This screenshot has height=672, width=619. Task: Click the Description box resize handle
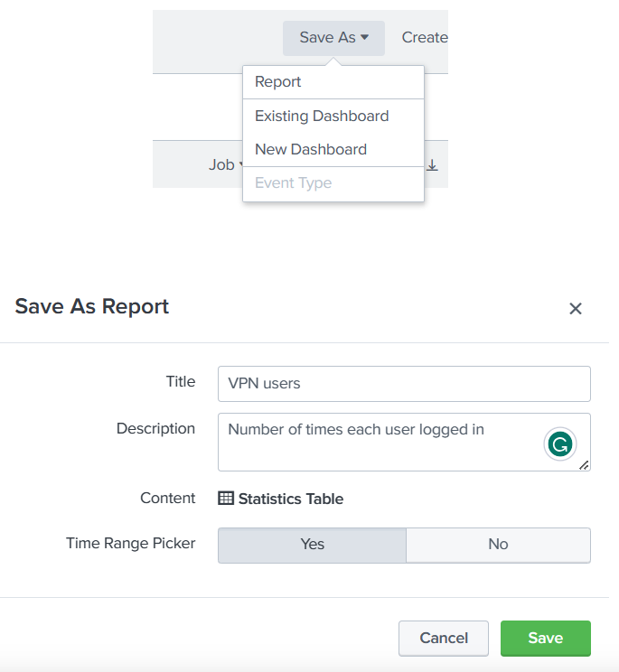click(x=584, y=464)
